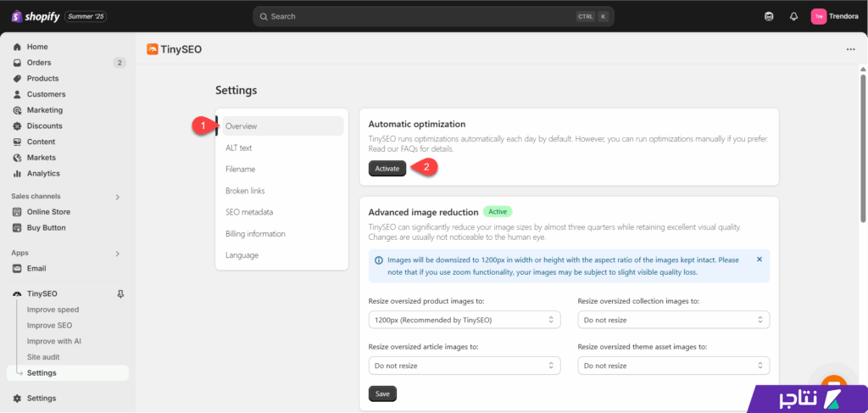Click the Automatic optimization heading
The width and height of the screenshot is (868, 413).
(x=417, y=124)
